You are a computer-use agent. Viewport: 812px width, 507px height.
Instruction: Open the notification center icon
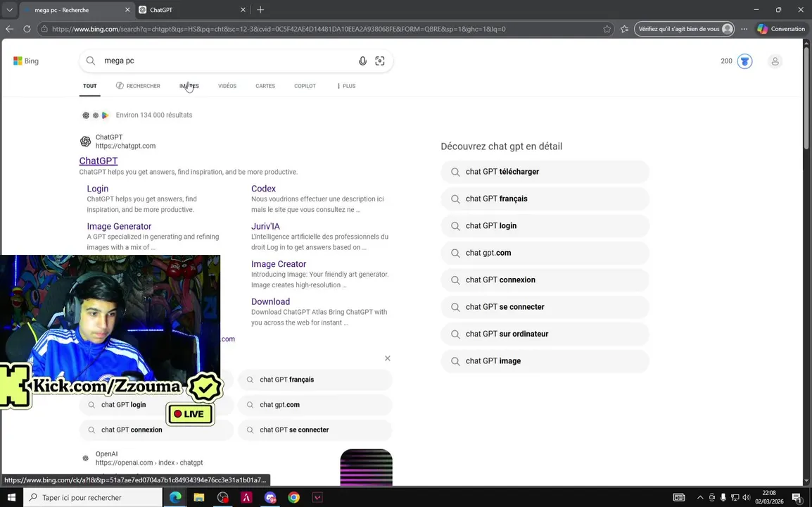point(797,497)
